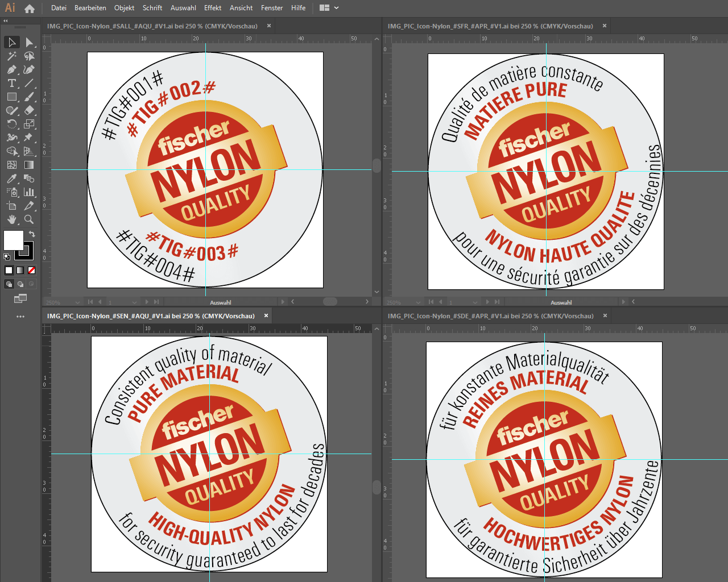
Task: Select the Magic Wand tool
Action: pyautogui.click(x=11, y=56)
